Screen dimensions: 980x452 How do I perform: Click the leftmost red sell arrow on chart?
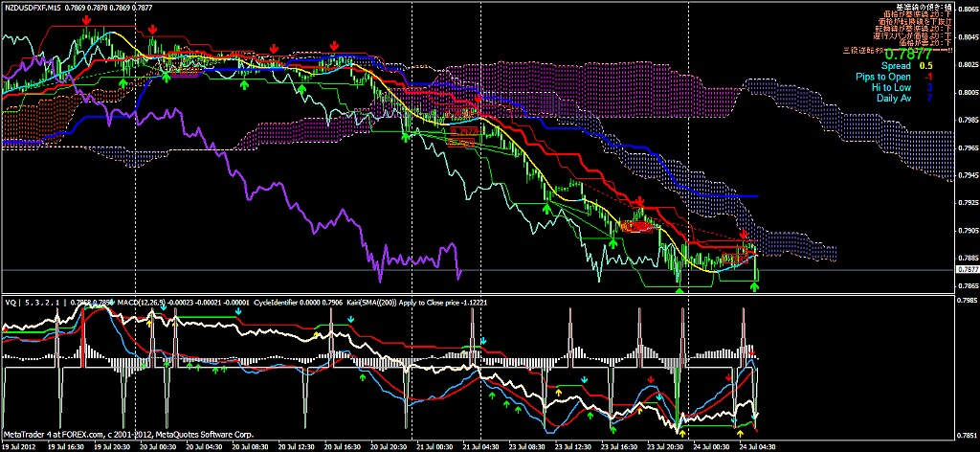pyautogui.click(x=87, y=19)
